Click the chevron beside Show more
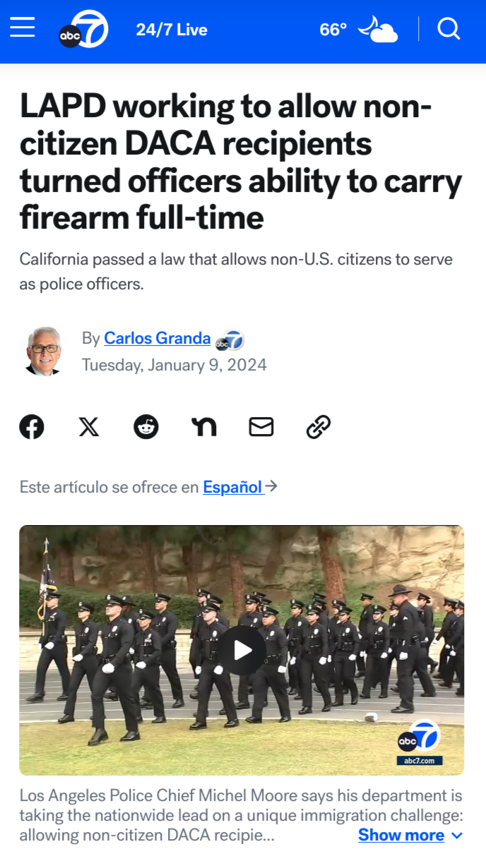The image size is (486, 868). pos(457,836)
